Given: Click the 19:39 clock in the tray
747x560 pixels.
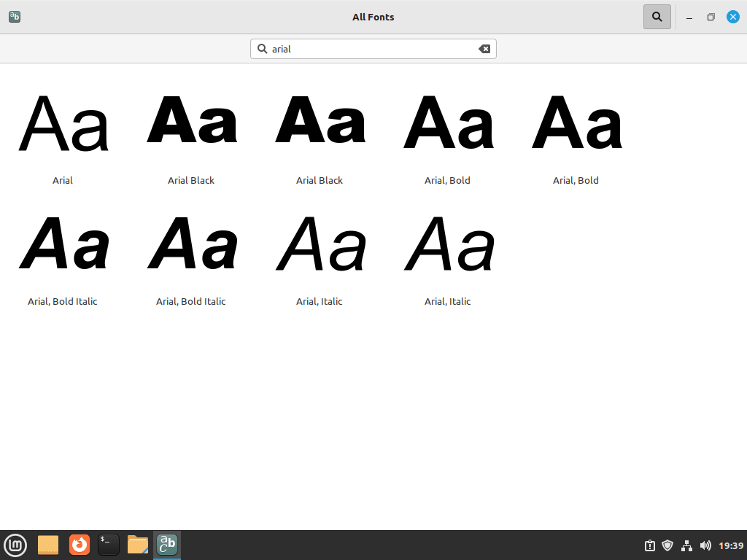Looking at the screenshot, I should click(x=732, y=545).
